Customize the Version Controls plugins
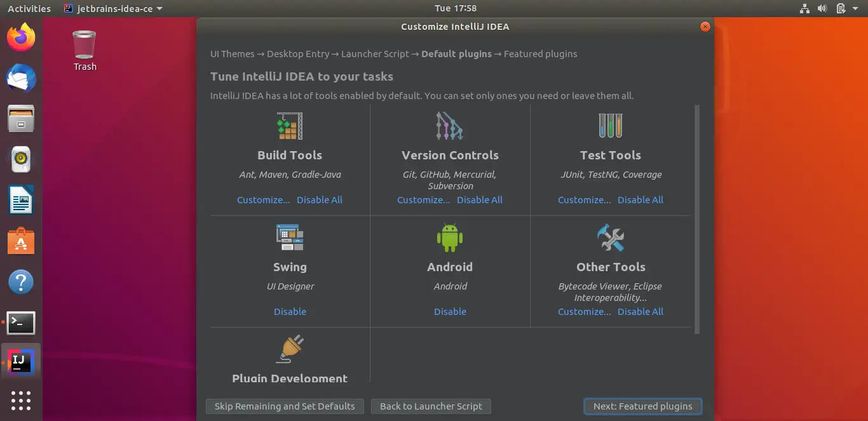868x421 pixels. pos(423,199)
